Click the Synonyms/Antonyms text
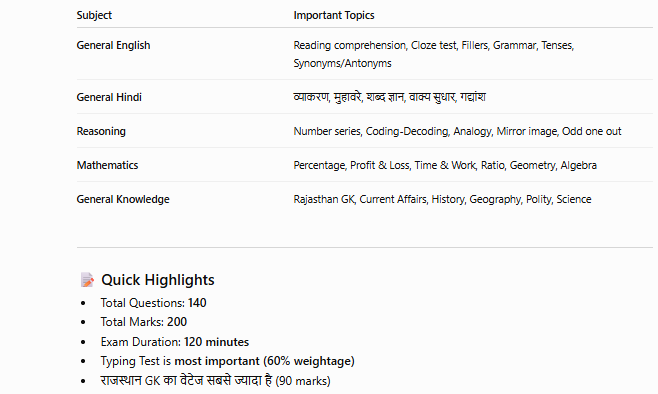 [342, 63]
